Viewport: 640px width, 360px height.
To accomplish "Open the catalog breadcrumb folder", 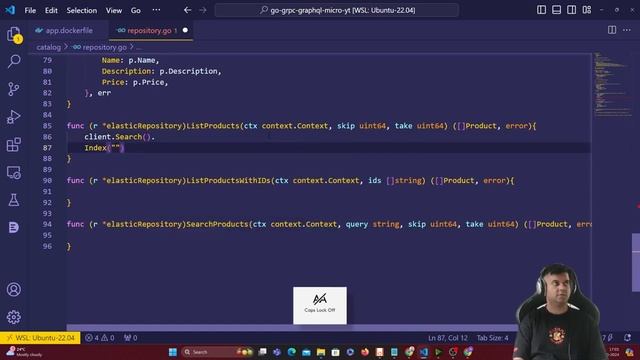I will click(48, 47).
